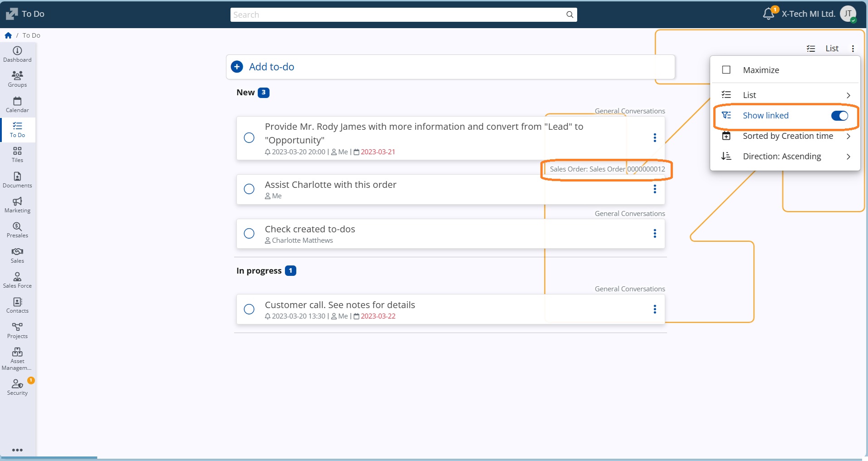Viewport: 868px width, 461px height.
Task: Open Sales Force in the sidebar
Action: pos(17,280)
